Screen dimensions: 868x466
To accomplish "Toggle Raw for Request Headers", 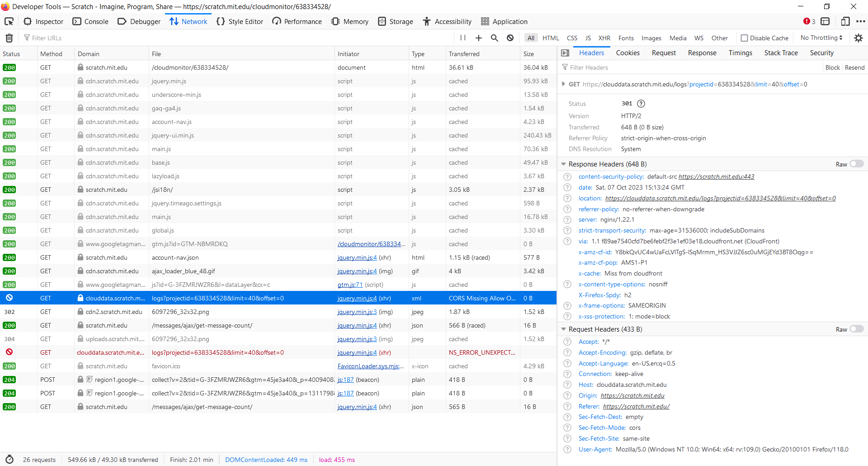I will tap(856, 329).
